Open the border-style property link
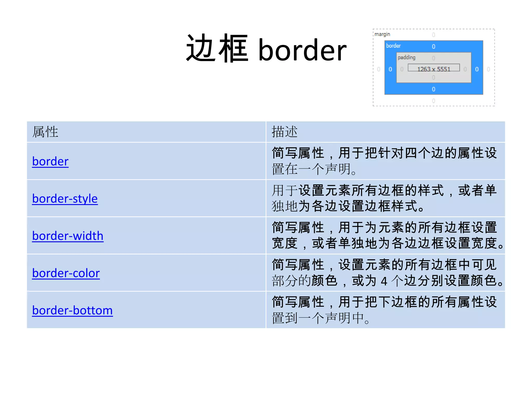Screen dimensions: 532x399 [x=65, y=199]
